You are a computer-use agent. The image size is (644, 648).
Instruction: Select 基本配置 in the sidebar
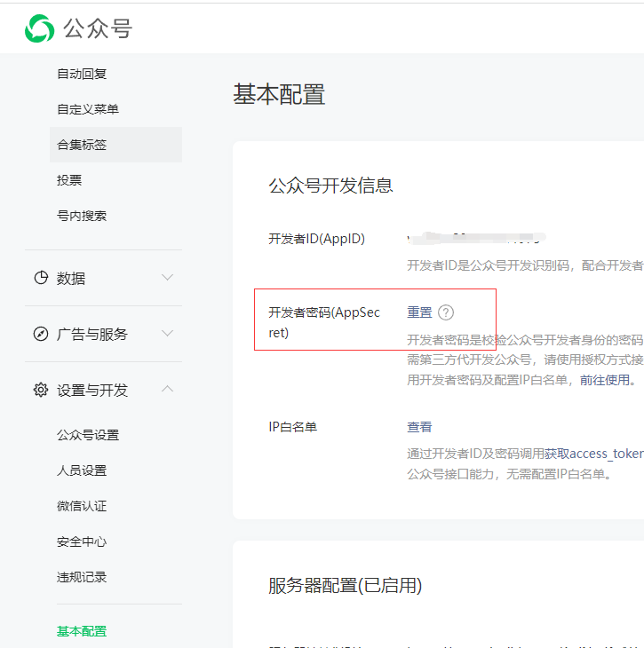[x=82, y=631]
